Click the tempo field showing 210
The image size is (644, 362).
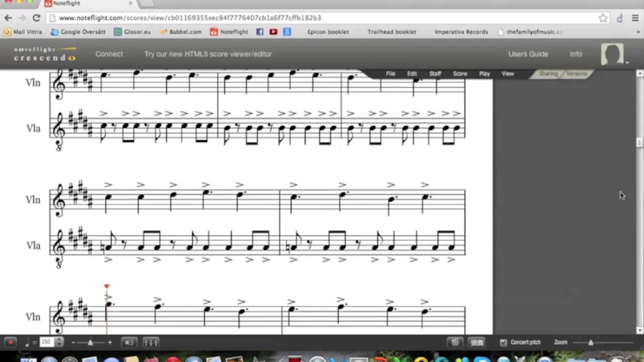click(x=46, y=342)
